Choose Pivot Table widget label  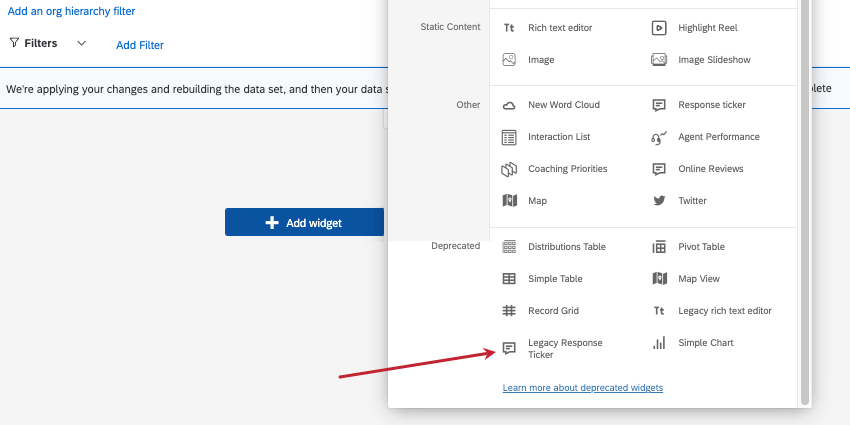click(701, 247)
